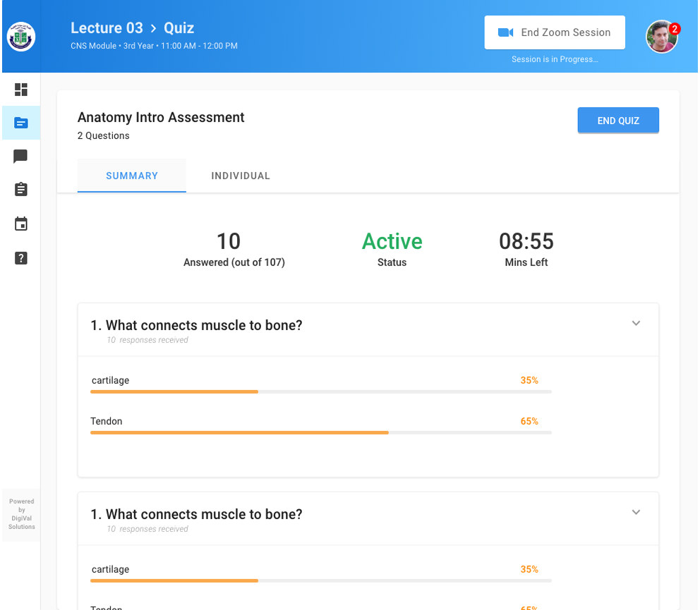Switch to the SUMMARY tab
This screenshot has width=700, height=610.
point(132,176)
